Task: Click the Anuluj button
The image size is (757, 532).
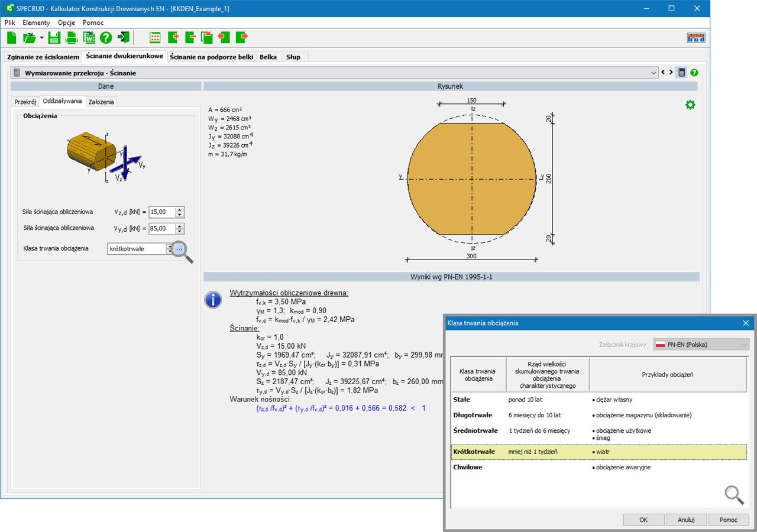Action: tap(686, 520)
